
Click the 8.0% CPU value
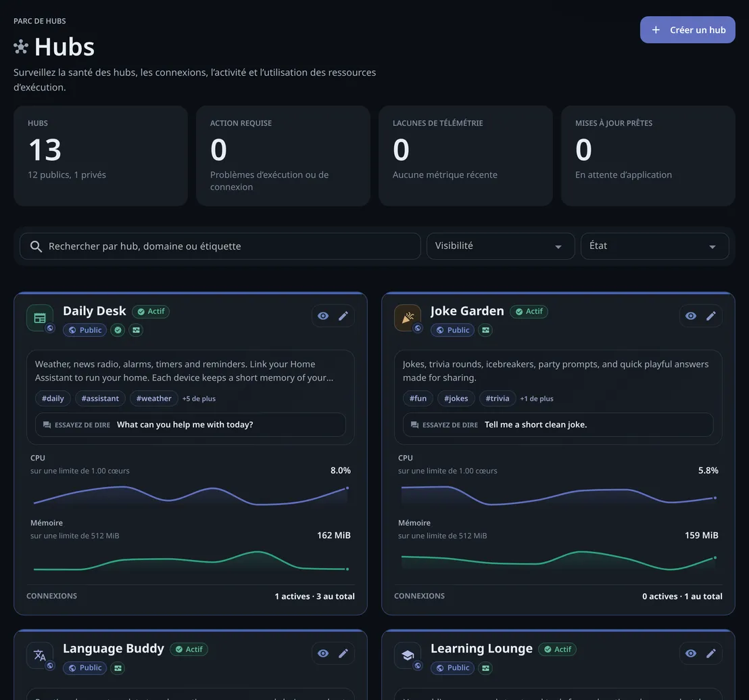tap(341, 471)
